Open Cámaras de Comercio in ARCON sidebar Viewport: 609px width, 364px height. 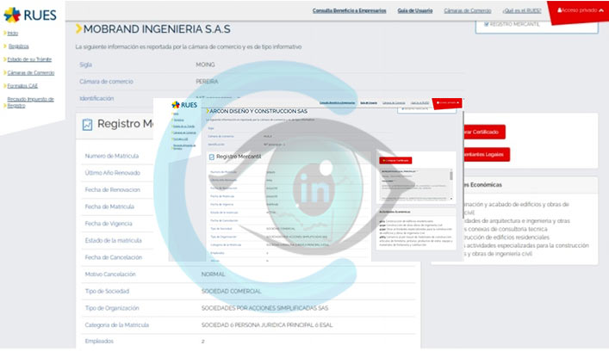tap(184, 133)
